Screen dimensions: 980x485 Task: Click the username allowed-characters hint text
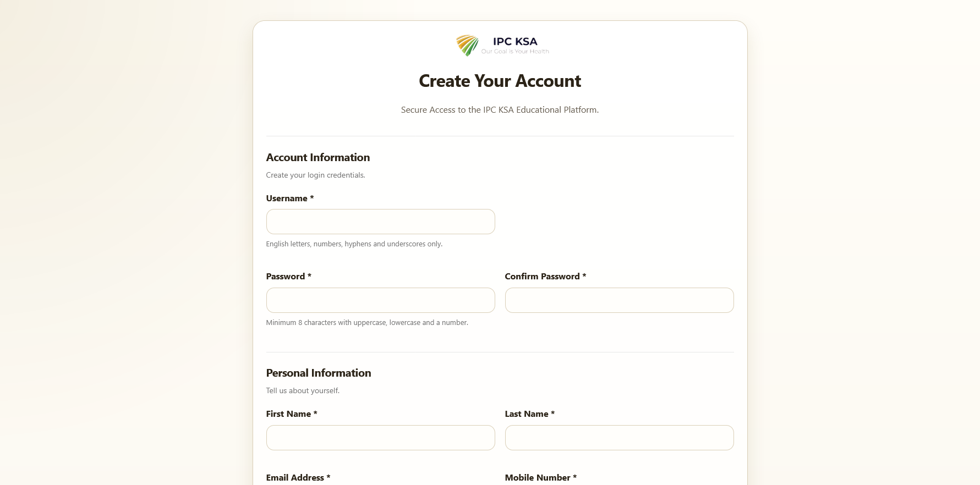354,244
